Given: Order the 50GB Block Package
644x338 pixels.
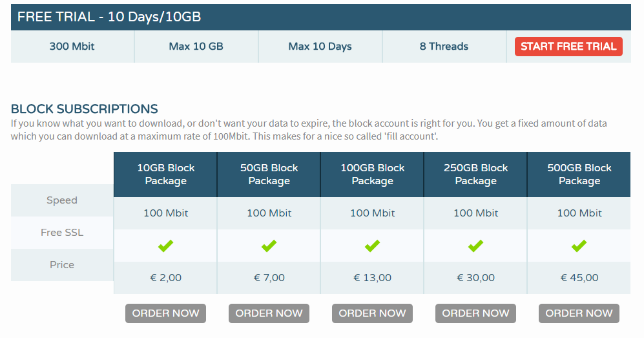Looking at the screenshot, I should tap(269, 313).
